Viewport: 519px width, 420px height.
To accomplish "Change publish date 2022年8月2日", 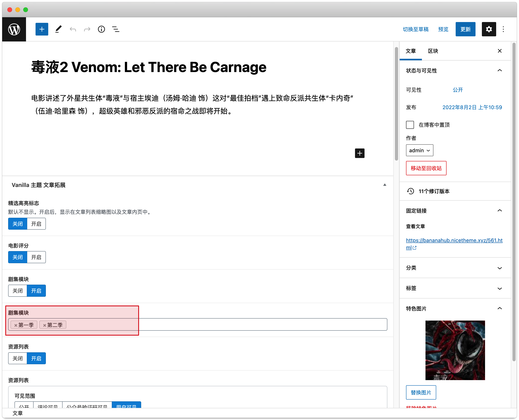I will point(472,107).
